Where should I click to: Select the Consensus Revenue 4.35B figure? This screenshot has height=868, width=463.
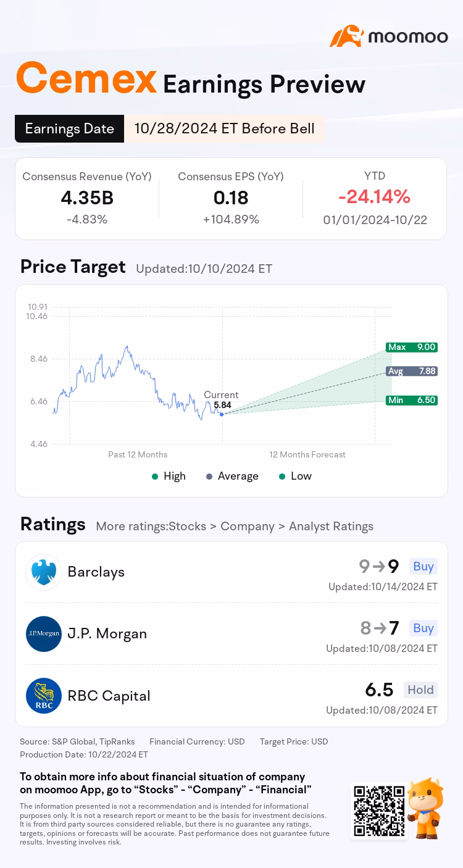click(87, 198)
